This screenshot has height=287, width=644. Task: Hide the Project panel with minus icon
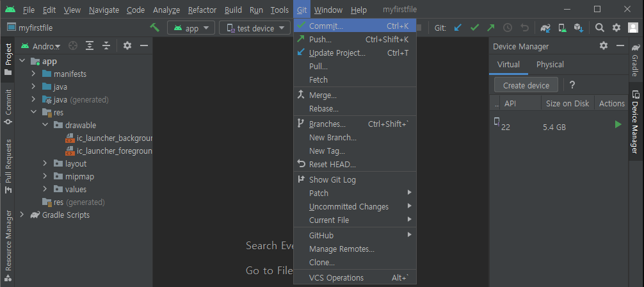tap(144, 45)
